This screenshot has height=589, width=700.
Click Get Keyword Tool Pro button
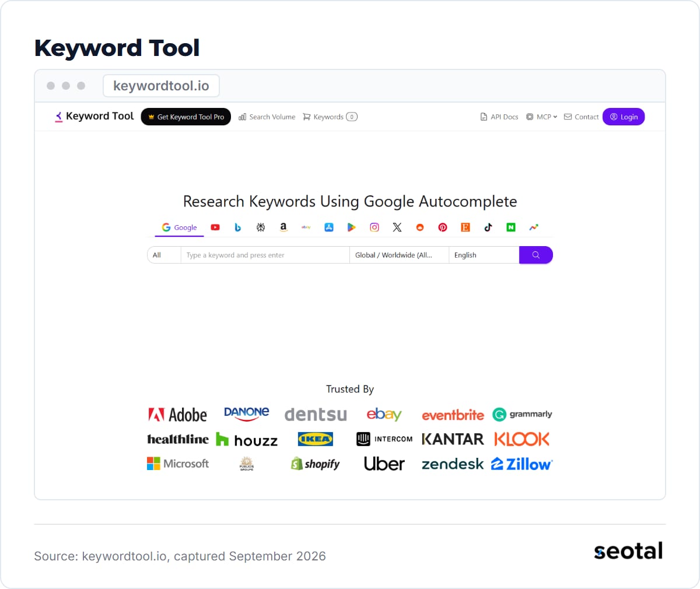186,117
